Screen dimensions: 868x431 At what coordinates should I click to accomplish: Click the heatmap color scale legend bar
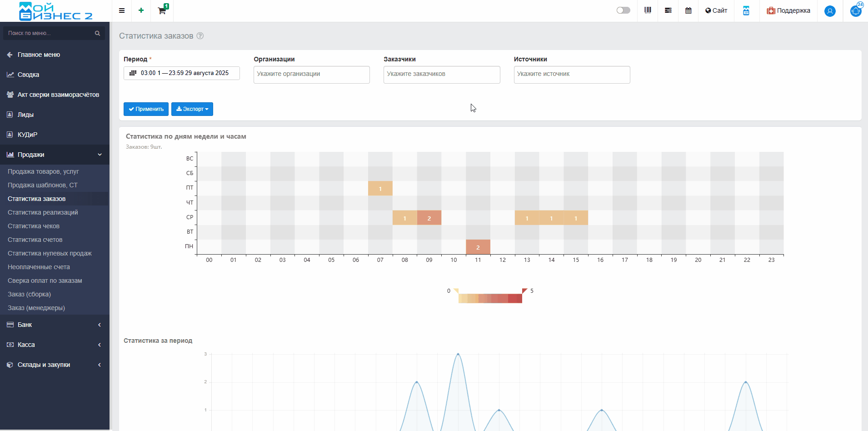[x=490, y=298]
